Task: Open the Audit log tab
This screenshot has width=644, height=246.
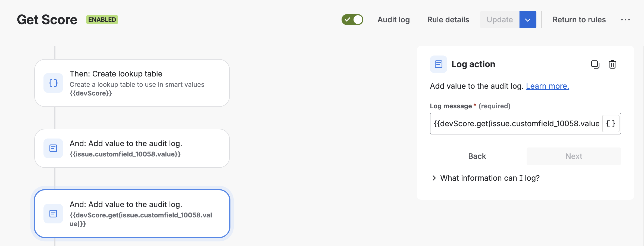Action: click(393, 20)
